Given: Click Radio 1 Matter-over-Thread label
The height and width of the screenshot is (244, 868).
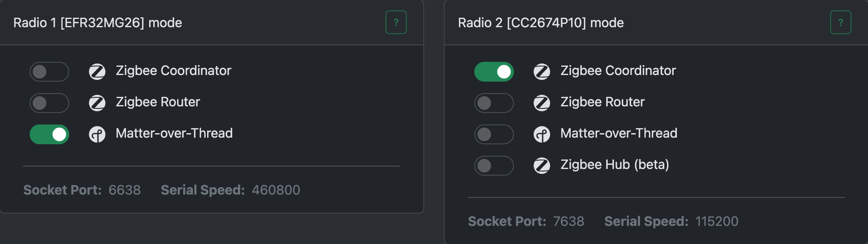Looking at the screenshot, I should 174,133.
